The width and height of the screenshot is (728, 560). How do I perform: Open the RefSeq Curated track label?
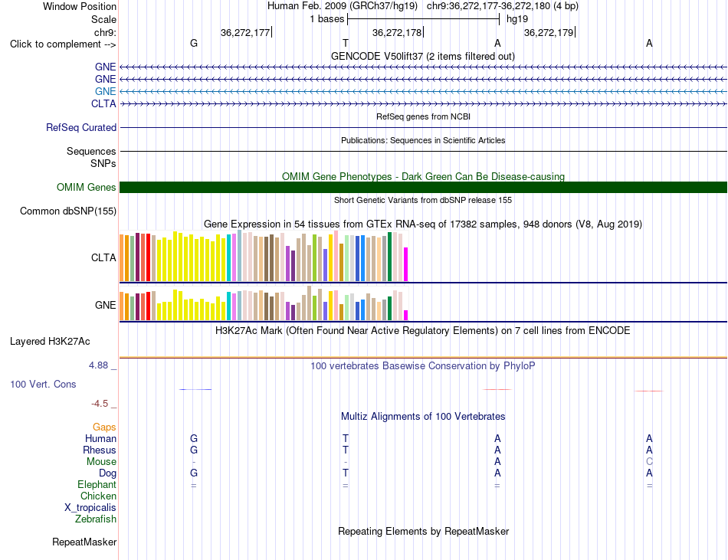(x=81, y=127)
